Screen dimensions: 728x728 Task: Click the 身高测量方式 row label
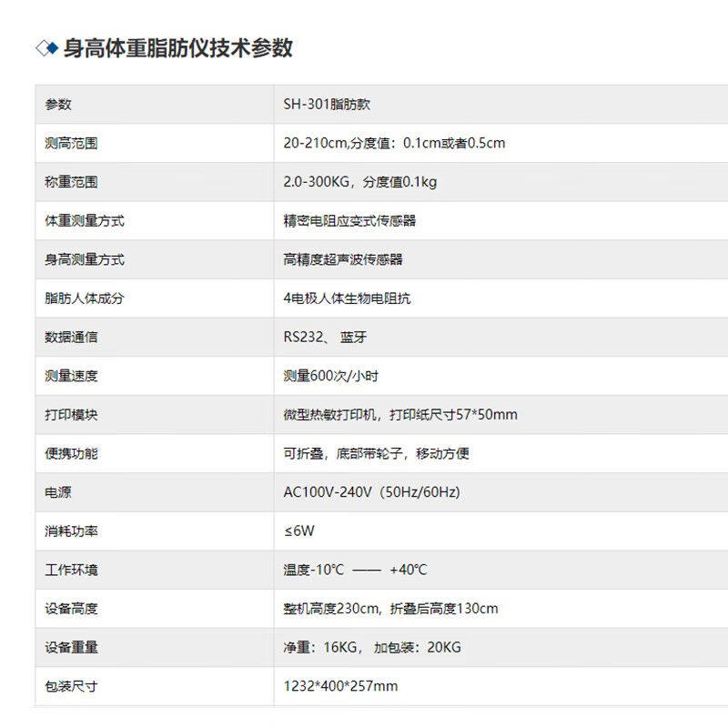pos(85,259)
